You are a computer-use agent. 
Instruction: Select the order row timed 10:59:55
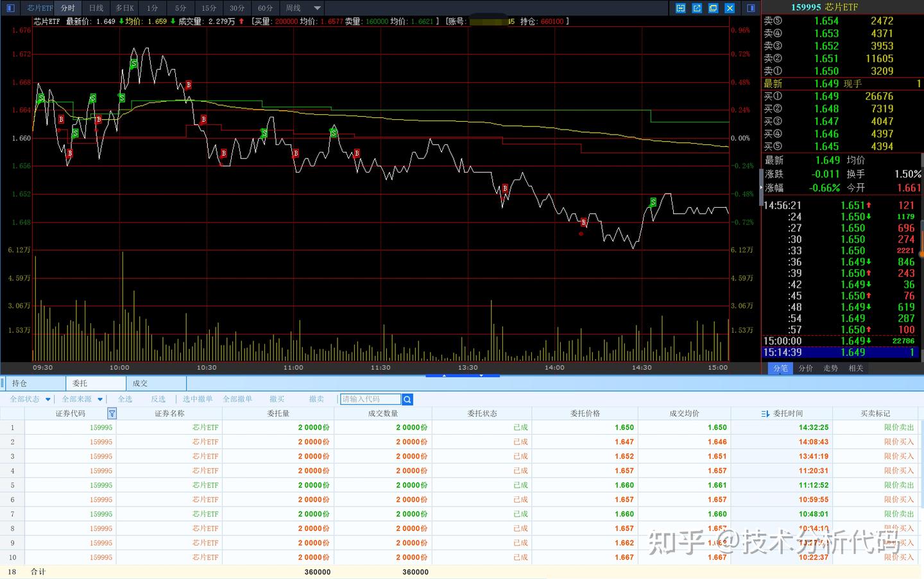click(459, 499)
